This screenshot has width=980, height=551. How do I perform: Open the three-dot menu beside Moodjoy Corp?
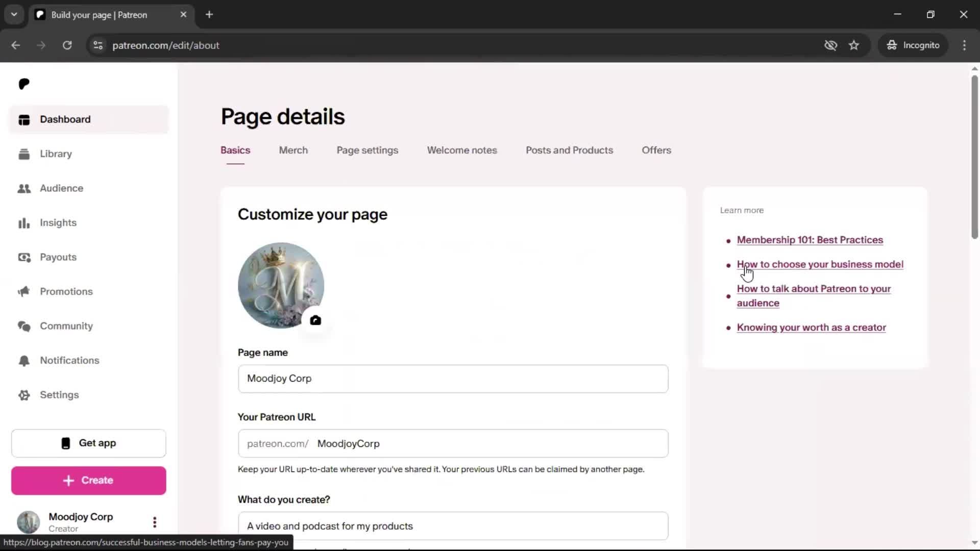pyautogui.click(x=155, y=522)
